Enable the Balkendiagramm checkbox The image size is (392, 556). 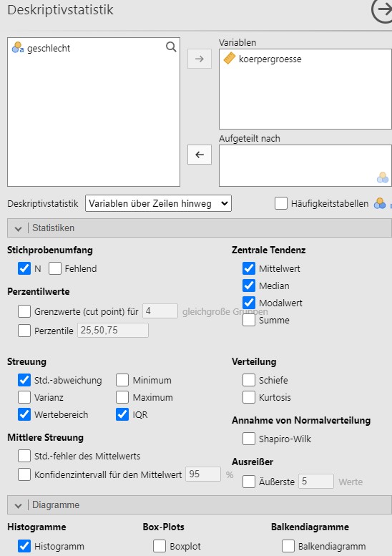[x=288, y=546]
